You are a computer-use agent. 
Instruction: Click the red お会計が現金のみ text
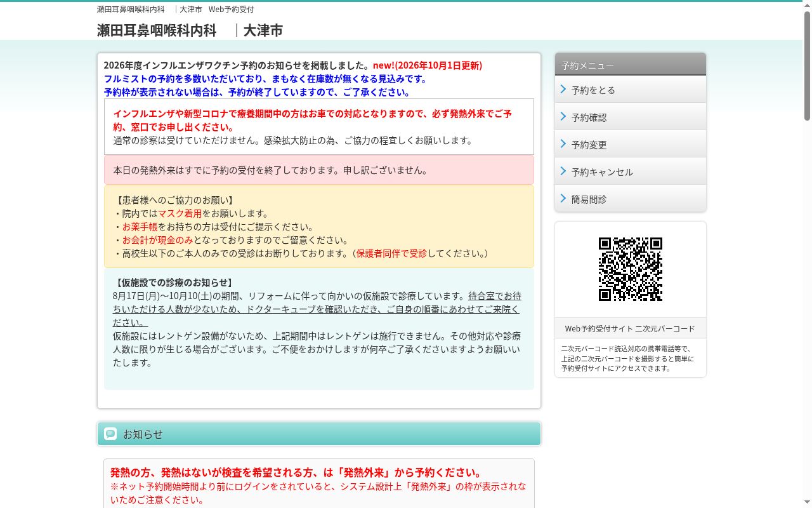(x=157, y=240)
